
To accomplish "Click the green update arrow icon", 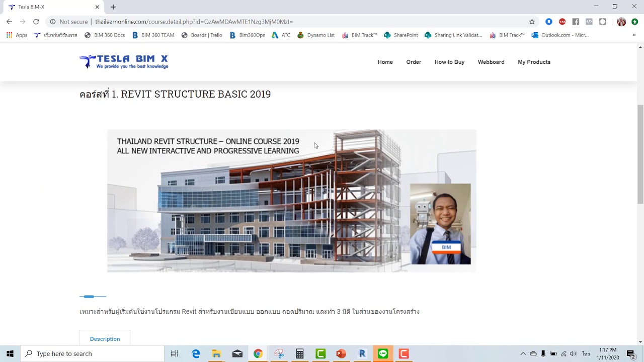I will [x=635, y=22].
